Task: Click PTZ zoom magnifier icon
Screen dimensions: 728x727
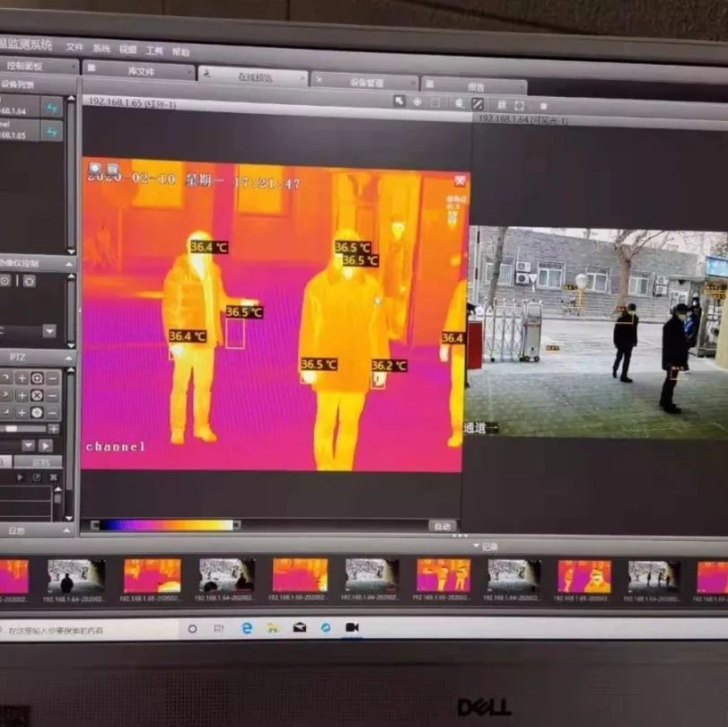Action: point(37,379)
